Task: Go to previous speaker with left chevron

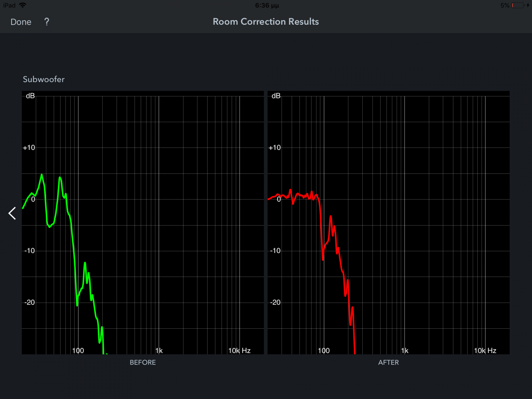Action: (12, 213)
